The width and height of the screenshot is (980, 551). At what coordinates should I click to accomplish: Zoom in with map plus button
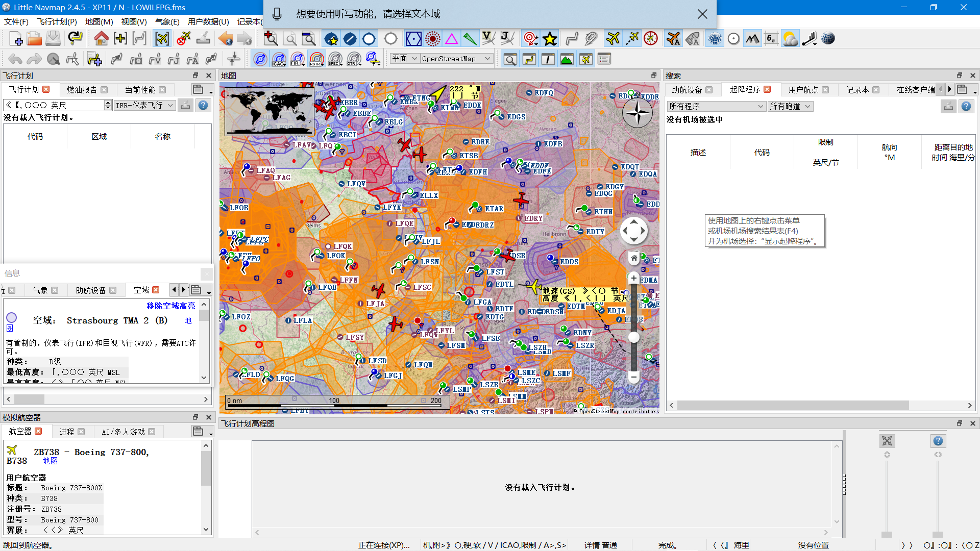click(633, 278)
